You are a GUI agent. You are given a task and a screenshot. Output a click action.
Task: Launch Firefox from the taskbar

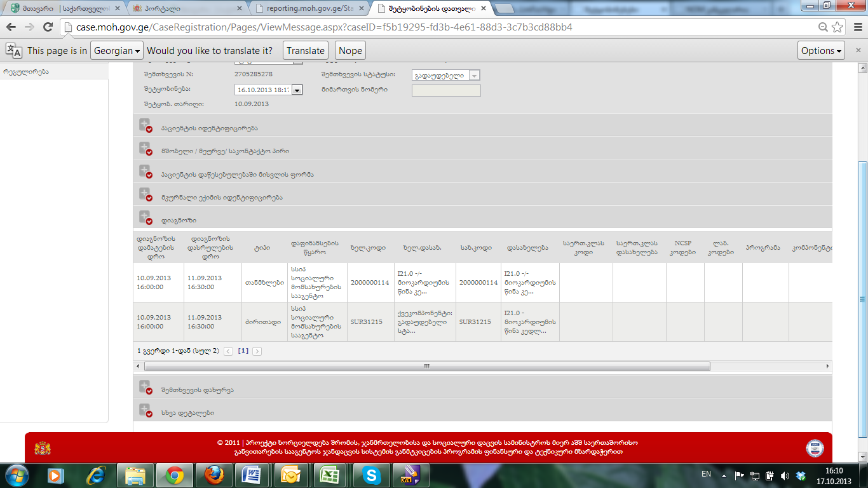214,475
